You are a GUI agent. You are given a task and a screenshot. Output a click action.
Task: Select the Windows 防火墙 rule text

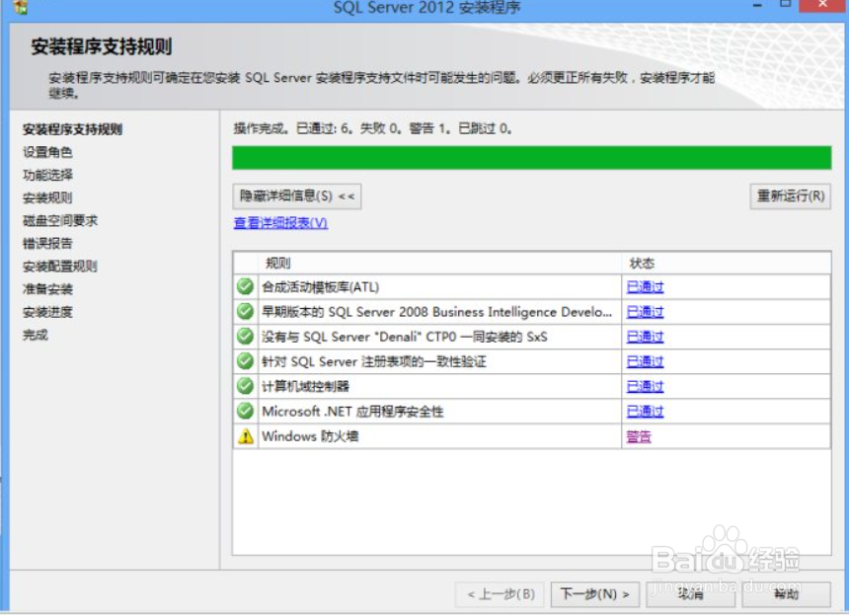coord(310,435)
